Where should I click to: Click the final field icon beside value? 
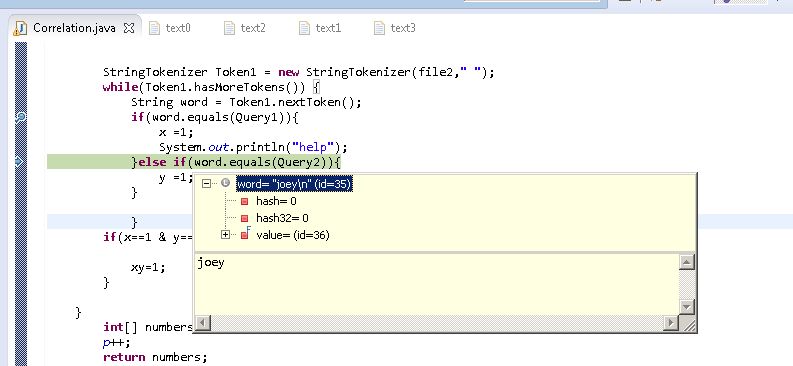tap(245, 234)
